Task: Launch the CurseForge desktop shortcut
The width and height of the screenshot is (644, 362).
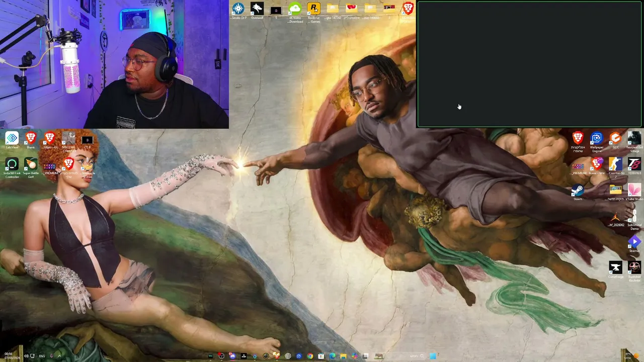Action: 615,270
